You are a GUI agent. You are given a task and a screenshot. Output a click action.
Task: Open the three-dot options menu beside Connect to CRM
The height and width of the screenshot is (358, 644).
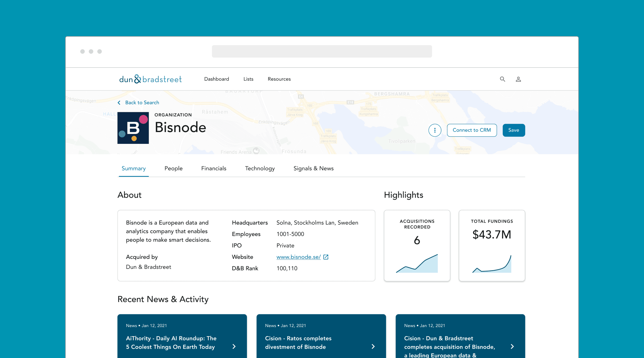(x=435, y=130)
